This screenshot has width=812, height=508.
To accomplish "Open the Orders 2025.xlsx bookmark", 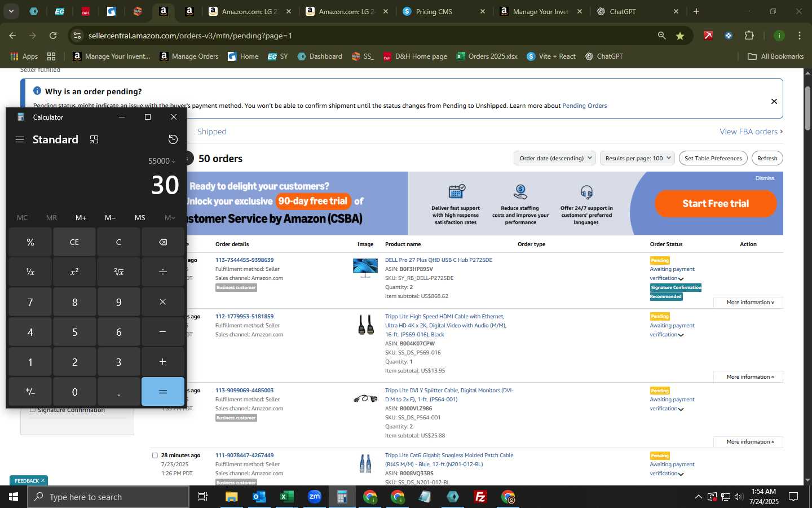I will 487,56.
